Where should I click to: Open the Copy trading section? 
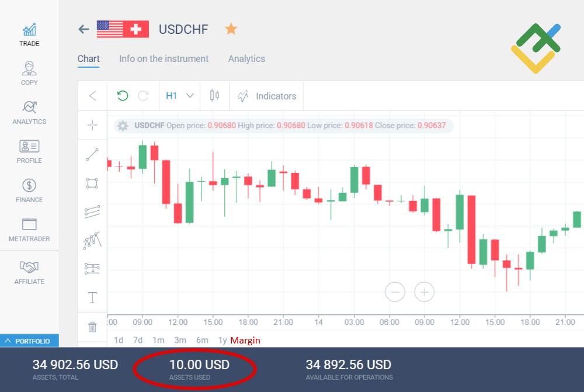click(29, 73)
